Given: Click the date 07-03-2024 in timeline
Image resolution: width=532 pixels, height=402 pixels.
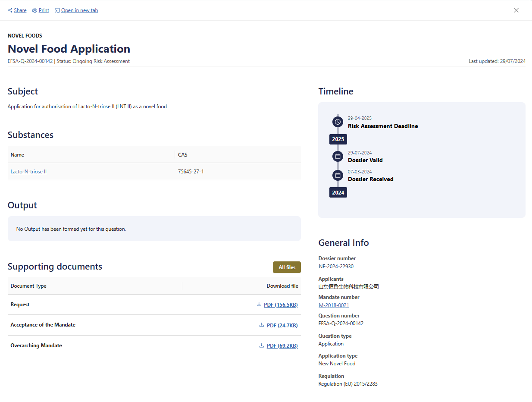Looking at the screenshot, I should [360, 172].
